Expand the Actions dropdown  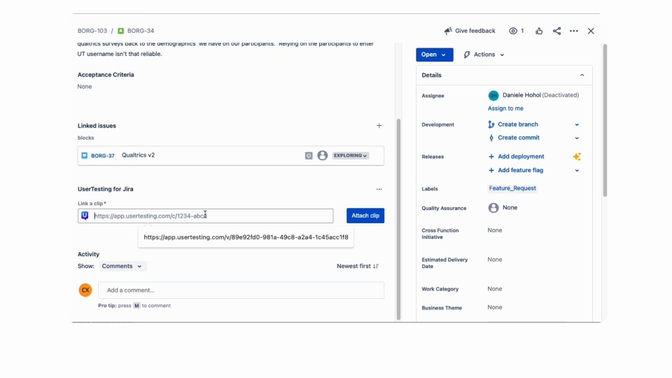[484, 54]
